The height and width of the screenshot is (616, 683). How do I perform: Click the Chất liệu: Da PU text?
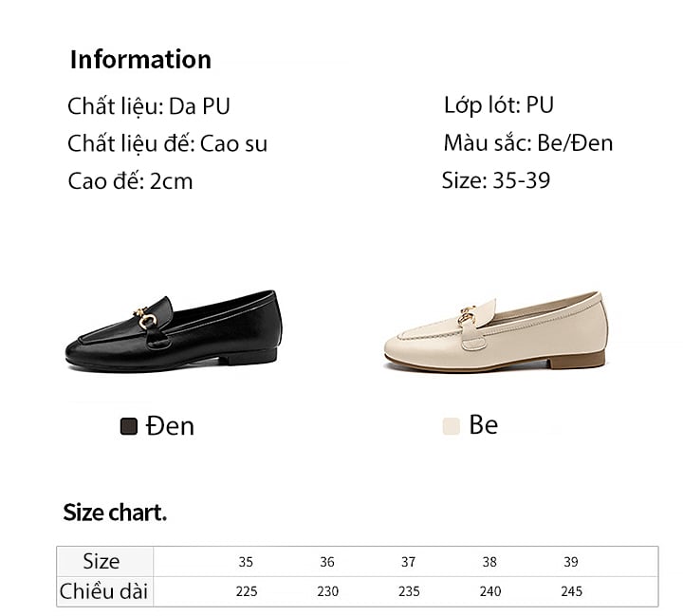pyautogui.click(x=149, y=106)
